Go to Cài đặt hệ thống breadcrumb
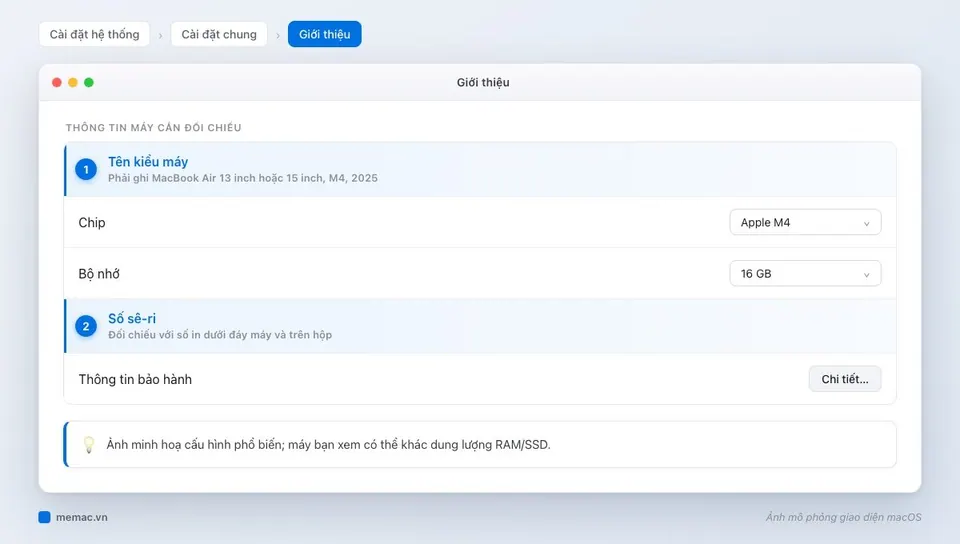This screenshot has width=960, height=544. pyautogui.click(x=94, y=34)
